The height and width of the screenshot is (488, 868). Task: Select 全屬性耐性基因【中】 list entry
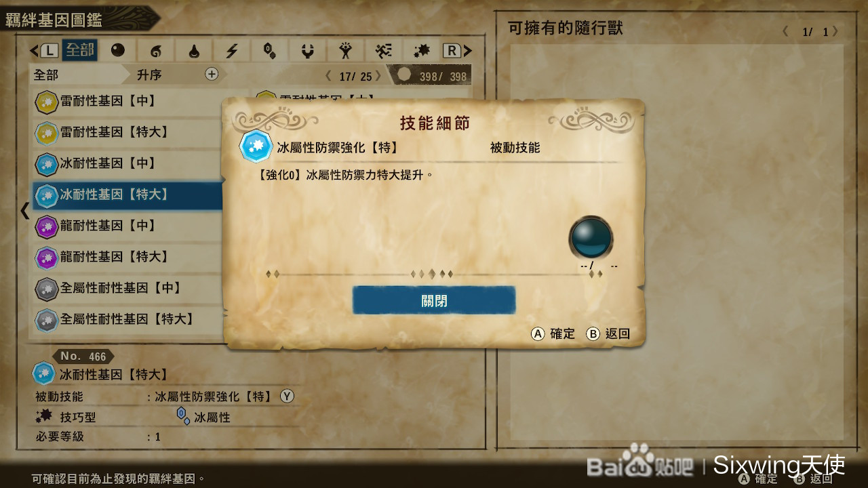pyautogui.click(x=127, y=288)
